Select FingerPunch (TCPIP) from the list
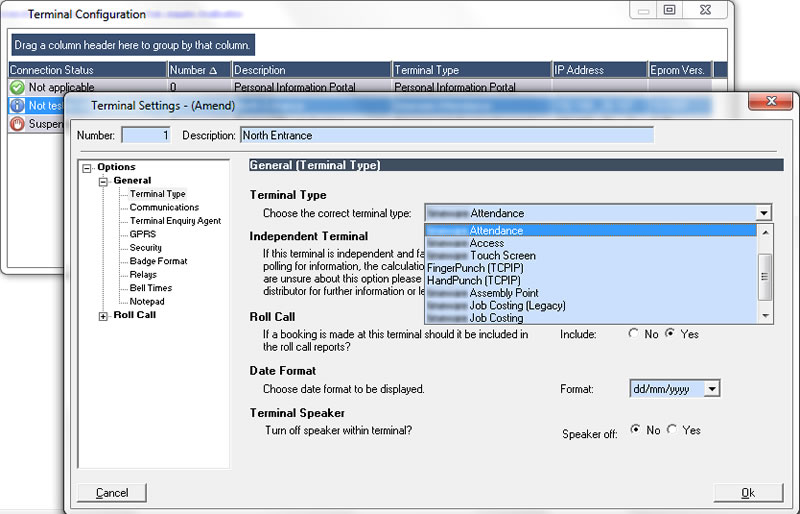Image resolution: width=800 pixels, height=514 pixels. click(473, 268)
